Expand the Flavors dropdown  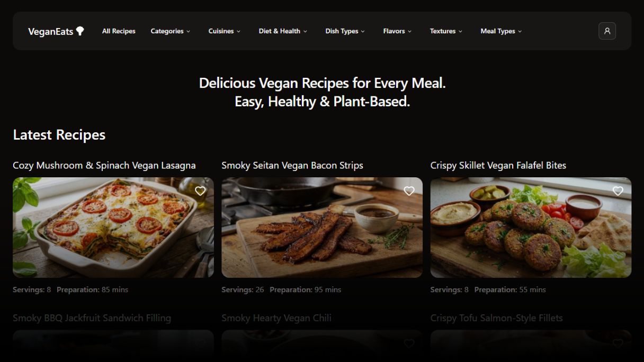397,31
